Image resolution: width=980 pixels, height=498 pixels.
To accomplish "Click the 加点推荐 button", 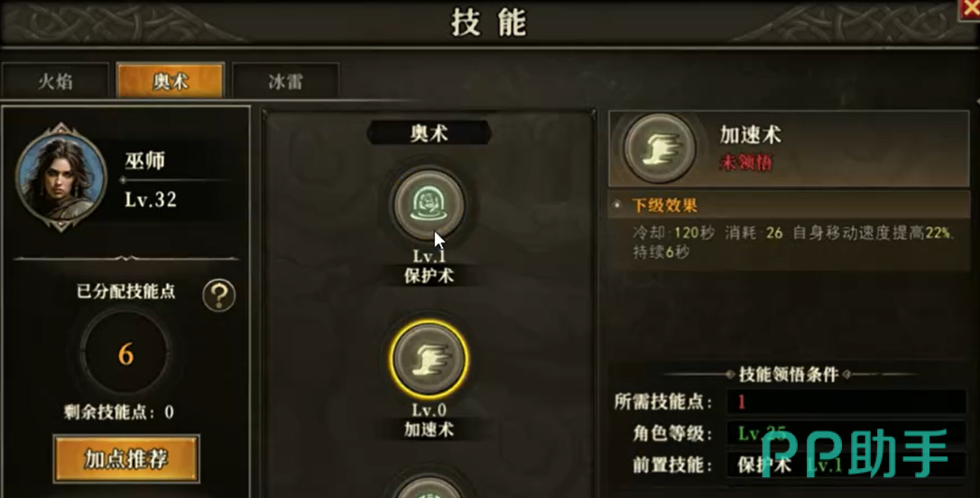I will [126, 458].
